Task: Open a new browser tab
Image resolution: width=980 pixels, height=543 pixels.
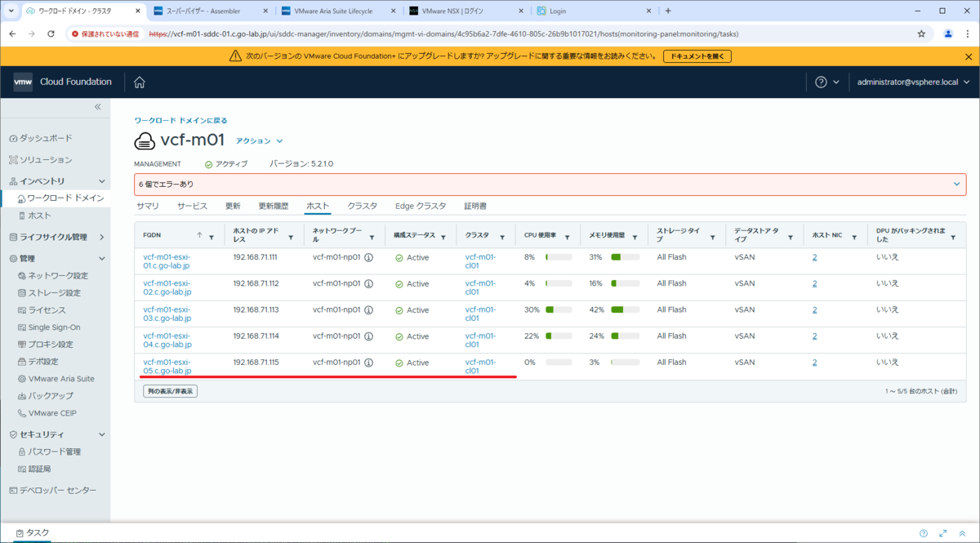Action: [x=668, y=11]
